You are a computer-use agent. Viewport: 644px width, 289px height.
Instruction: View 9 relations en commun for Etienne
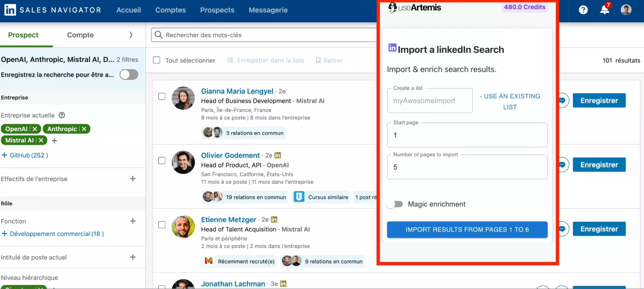coord(322,261)
